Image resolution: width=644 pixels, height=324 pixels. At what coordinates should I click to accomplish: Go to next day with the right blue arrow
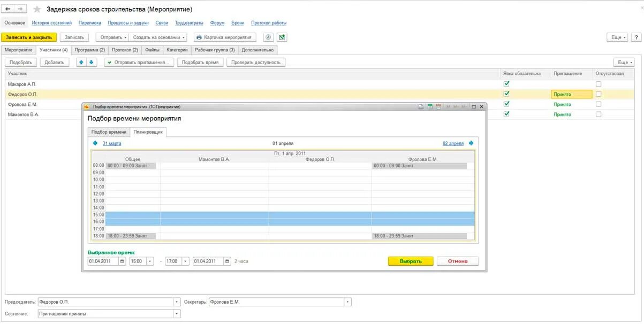tap(472, 143)
